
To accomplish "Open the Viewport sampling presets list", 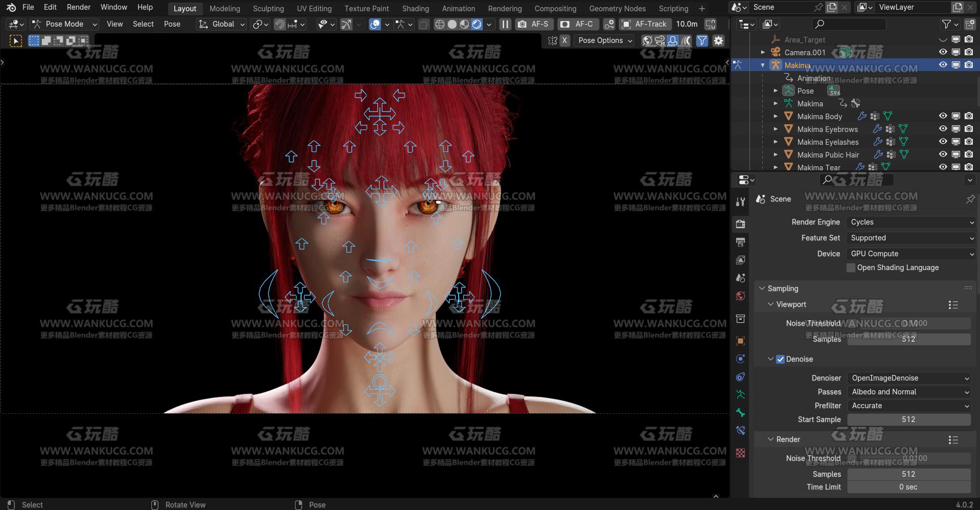I will pos(953,305).
